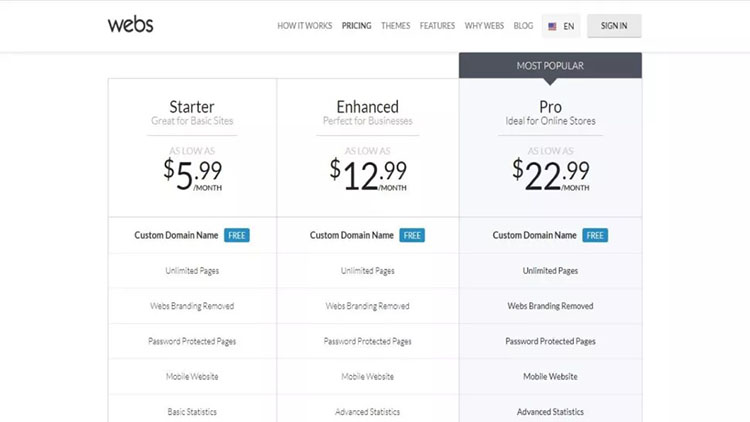Image resolution: width=750 pixels, height=422 pixels.
Task: Click Mobile Website in Starter column
Action: point(192,377)
